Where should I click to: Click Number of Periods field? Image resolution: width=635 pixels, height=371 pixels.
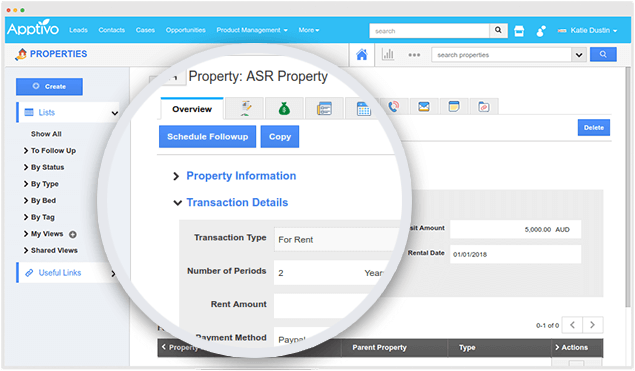tap(330, 273)
